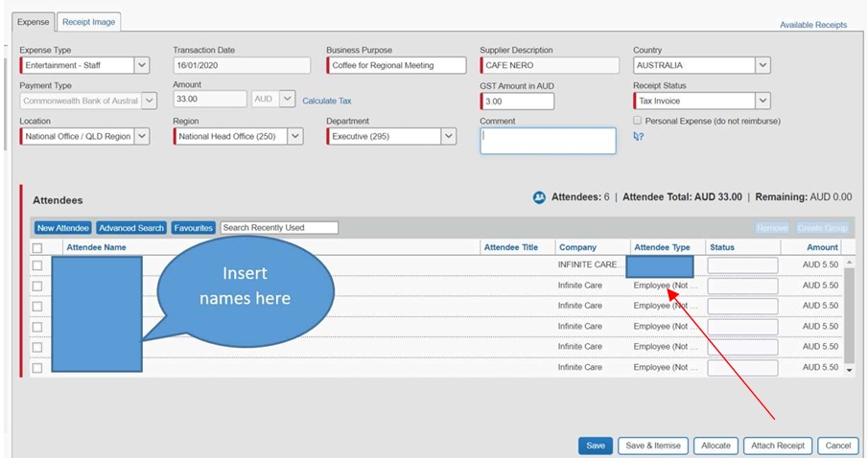Switch to the Expense tab

34,22
